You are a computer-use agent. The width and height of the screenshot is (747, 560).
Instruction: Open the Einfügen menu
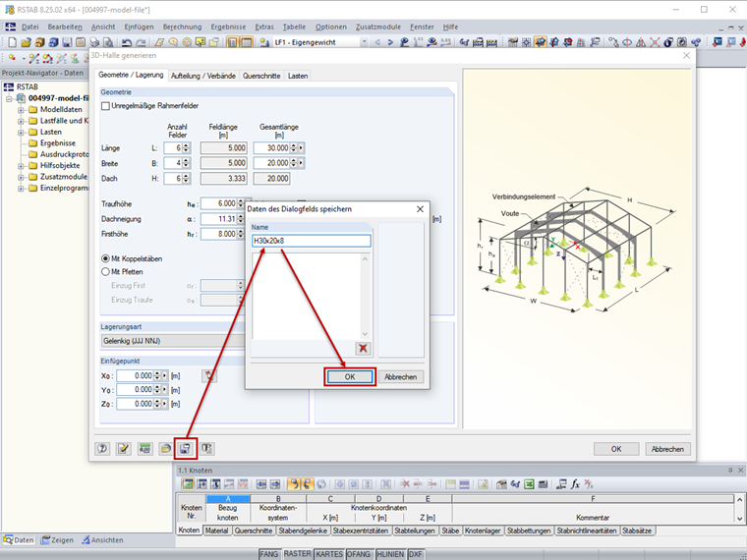pos(139,27)
